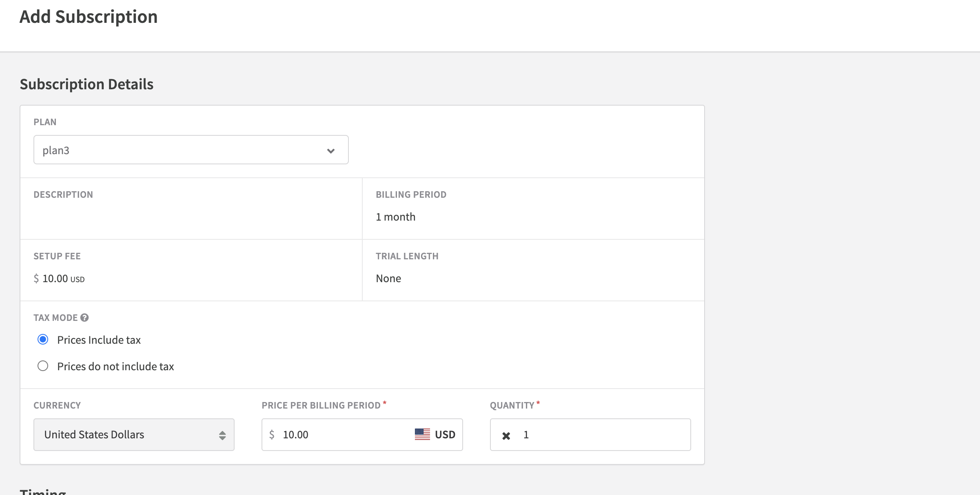This screenshot has width=980, height=495.
Task: Click the 'Prices Include tax' label text
Action: 99,340
